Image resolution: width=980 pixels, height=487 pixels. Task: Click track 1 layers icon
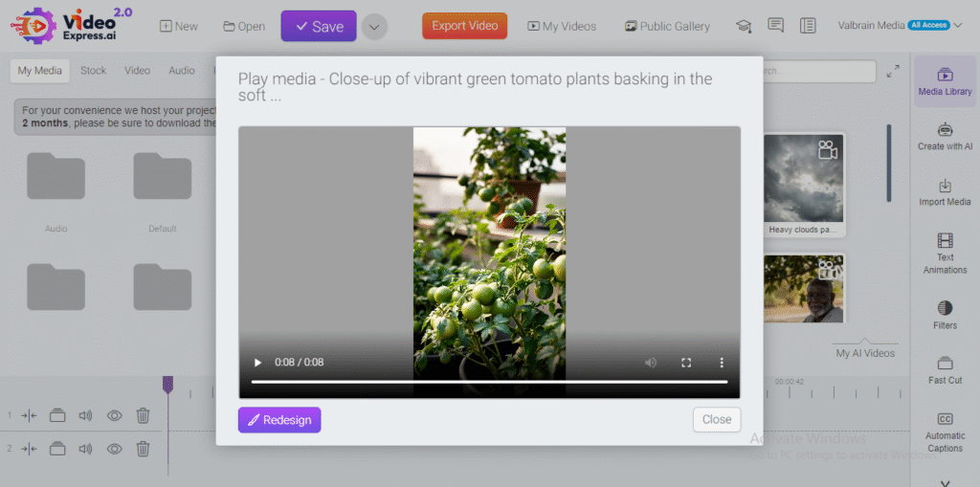(x=57, y=415)
